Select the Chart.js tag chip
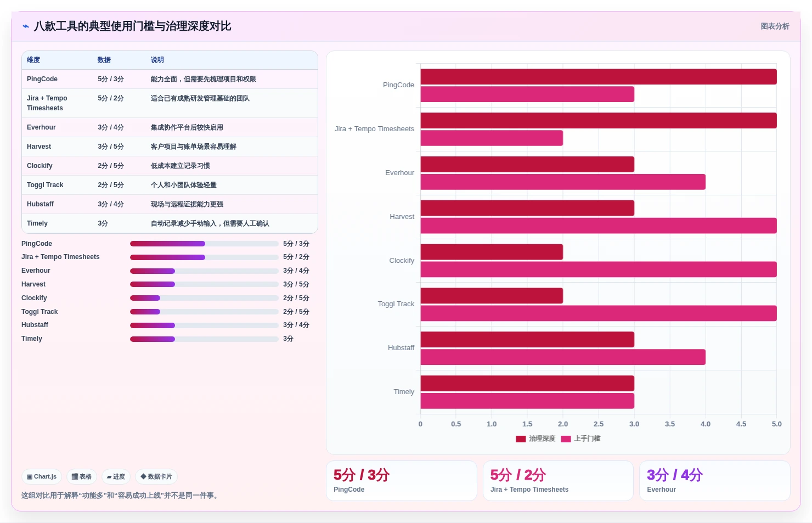The width and height of the screenshot is (812, 523). pyautogui.click(x=42, y=477)
